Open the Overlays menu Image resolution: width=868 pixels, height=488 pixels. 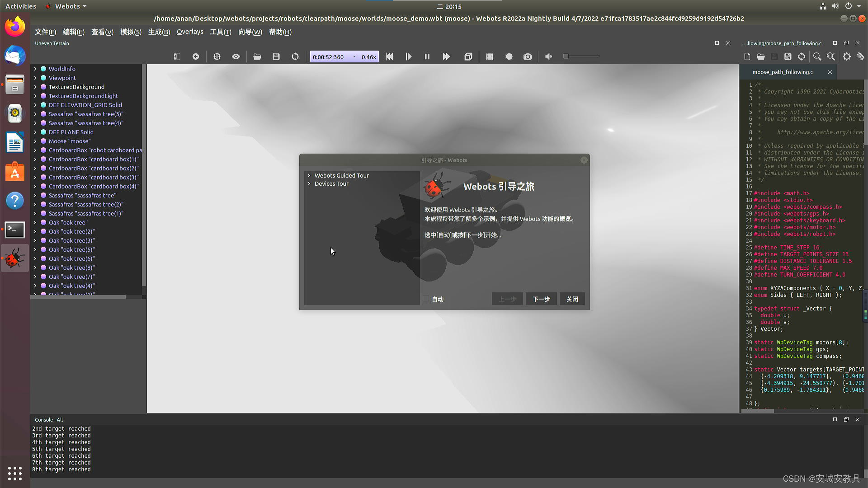coord(190,32)
